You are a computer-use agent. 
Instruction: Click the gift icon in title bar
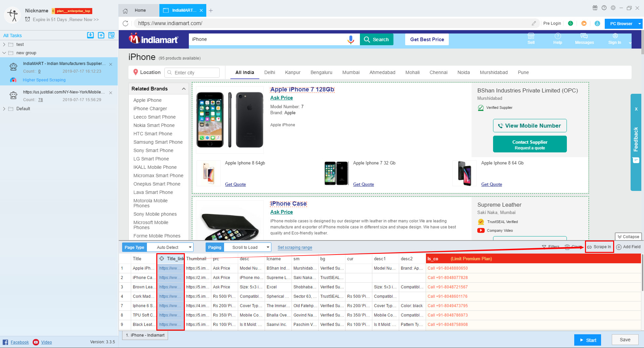(x=595, y=8)
